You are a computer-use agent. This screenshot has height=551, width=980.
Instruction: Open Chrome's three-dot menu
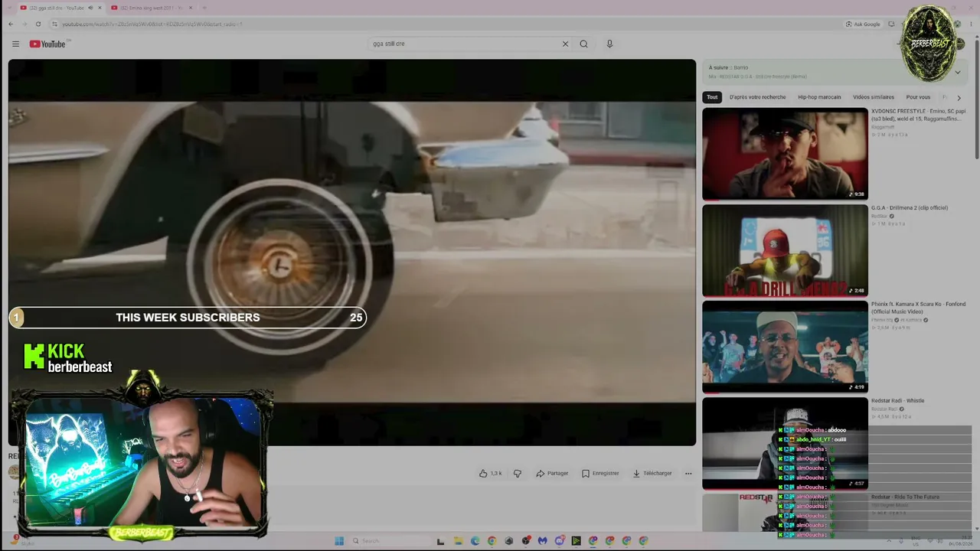[x=972, y=24]
